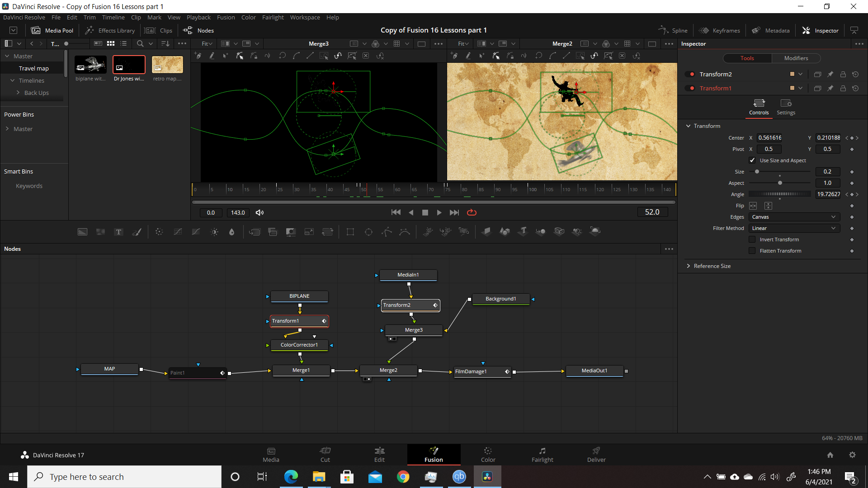This screenshot has width=868, height=488.
Task: Enable Invert Transform checkbox
Action: click(x=752, y=239)
